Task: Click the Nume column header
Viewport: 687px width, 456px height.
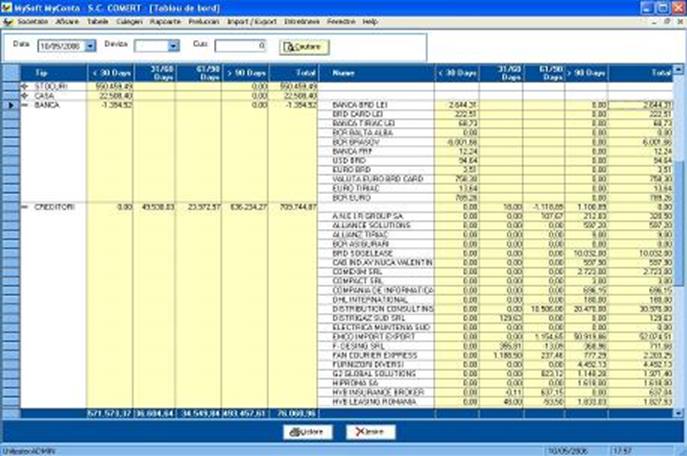Action: [377, 73]
